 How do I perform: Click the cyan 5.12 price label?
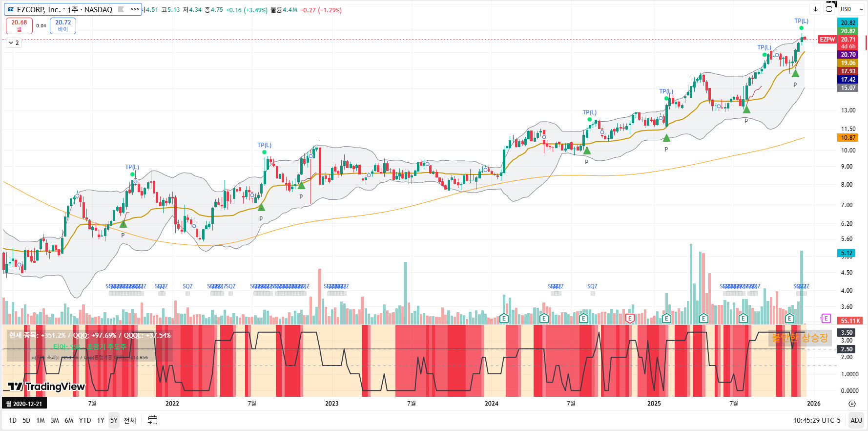point(847,253)
